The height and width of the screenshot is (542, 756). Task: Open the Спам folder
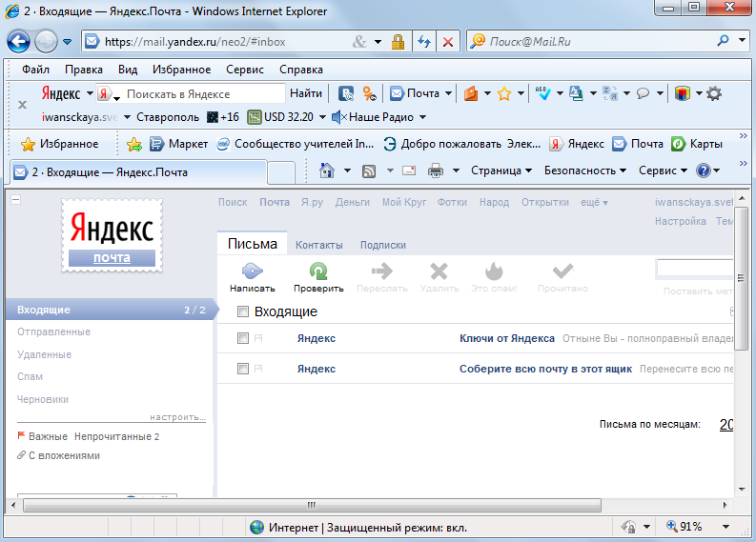pyautogui.click(x=30, y=377)
